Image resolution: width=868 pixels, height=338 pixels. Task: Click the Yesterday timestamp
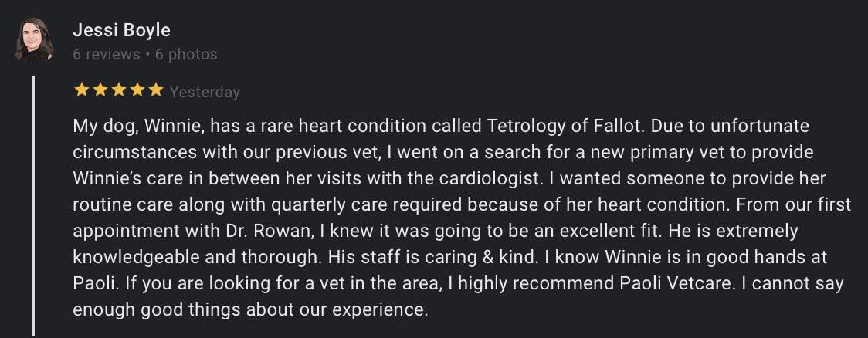pyautogui.click(x=205, y=92)
